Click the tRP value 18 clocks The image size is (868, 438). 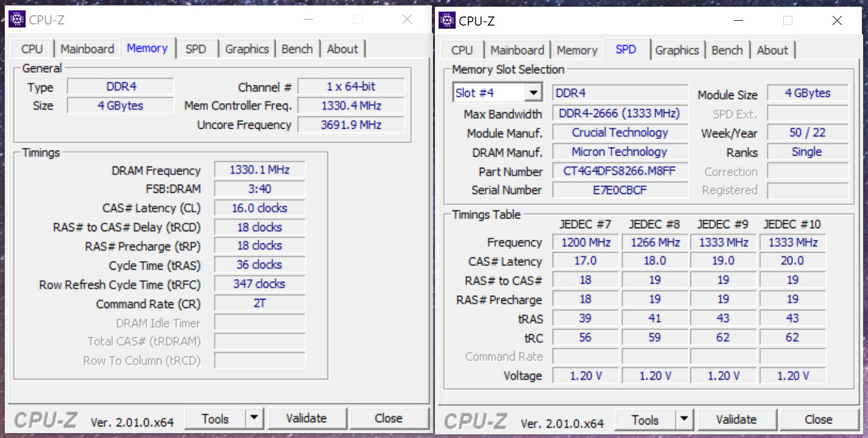coord(260,246)
